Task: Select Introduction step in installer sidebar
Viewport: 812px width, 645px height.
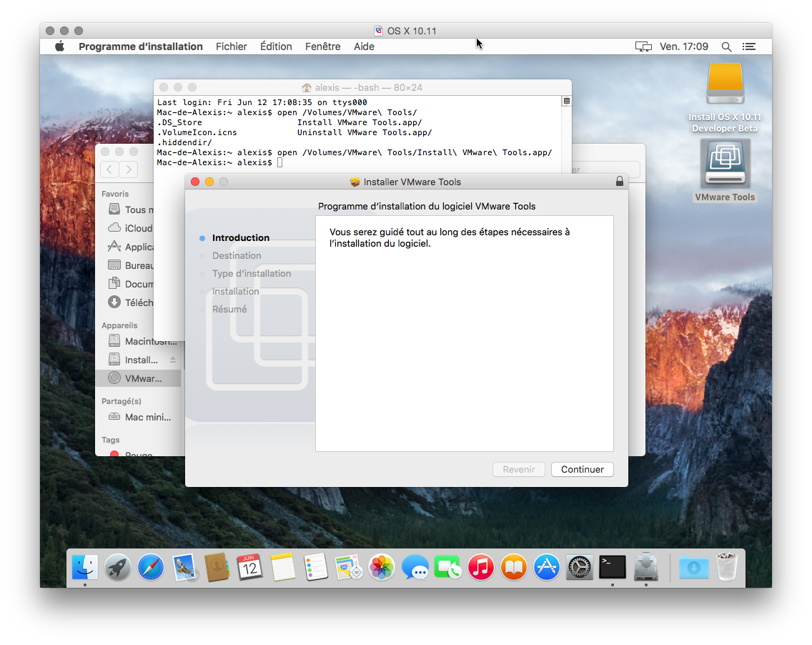Action: [x=241, y=238]
